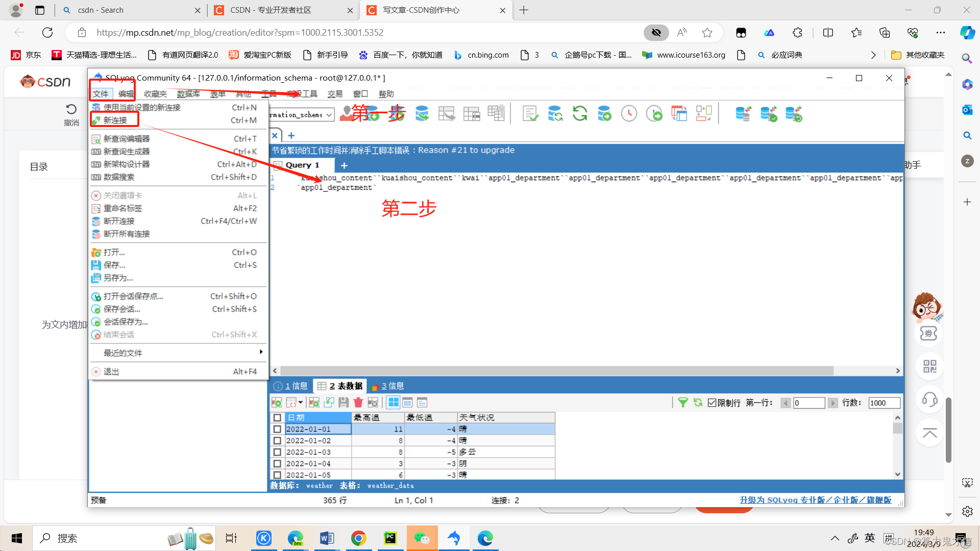This screenshot has width=980, height=551.
Task: Toggle the 限制行 checkbox
Action: pos(712,403)
